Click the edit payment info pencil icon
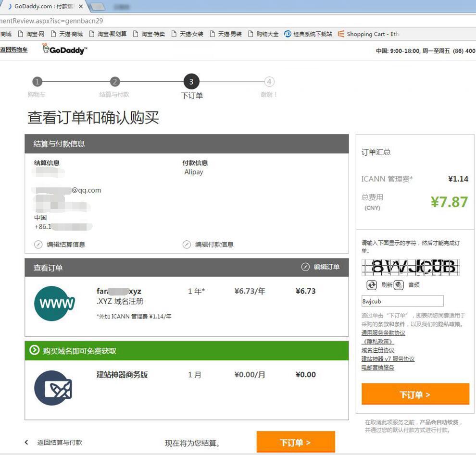This screenshot has height=455, width=476. [x=187, y=245]
